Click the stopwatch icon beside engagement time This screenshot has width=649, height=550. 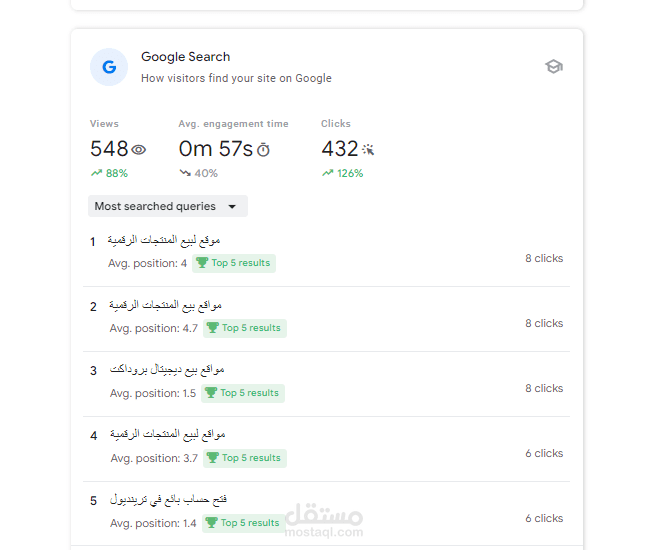(x=263, y=150)
